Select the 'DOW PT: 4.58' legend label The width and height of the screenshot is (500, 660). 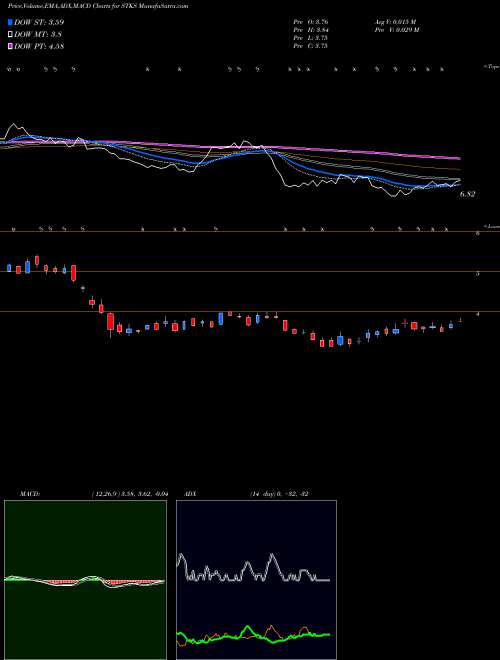39,47
